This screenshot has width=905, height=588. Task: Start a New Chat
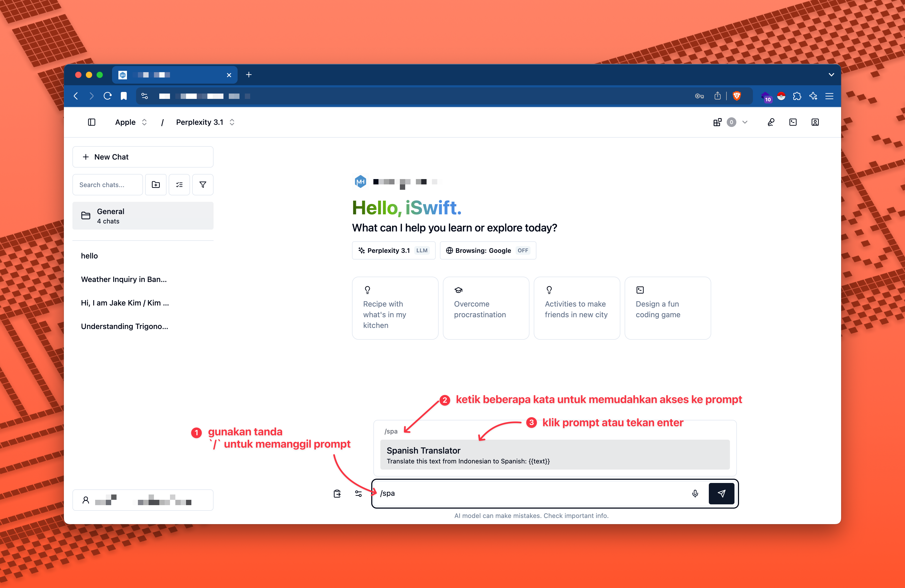point(143,157)
